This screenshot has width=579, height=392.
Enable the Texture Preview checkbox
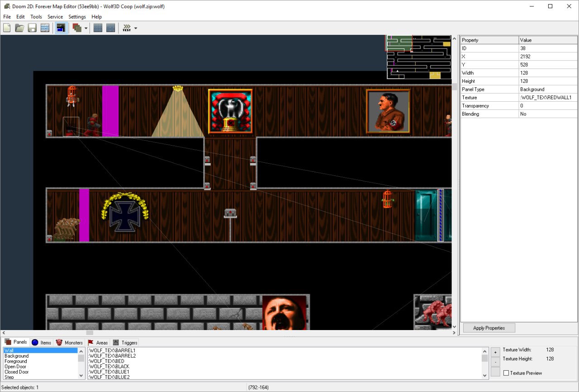[x=506, y=373]
